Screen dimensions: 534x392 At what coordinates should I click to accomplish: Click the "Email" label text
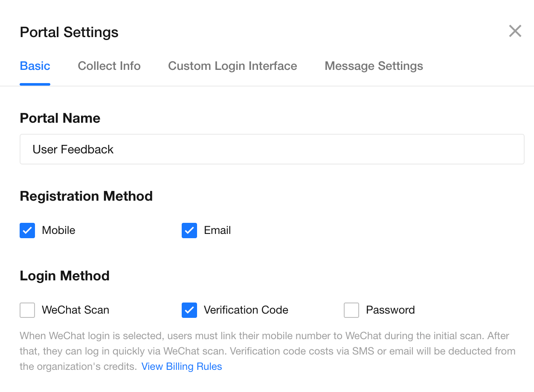pos(218,231)
